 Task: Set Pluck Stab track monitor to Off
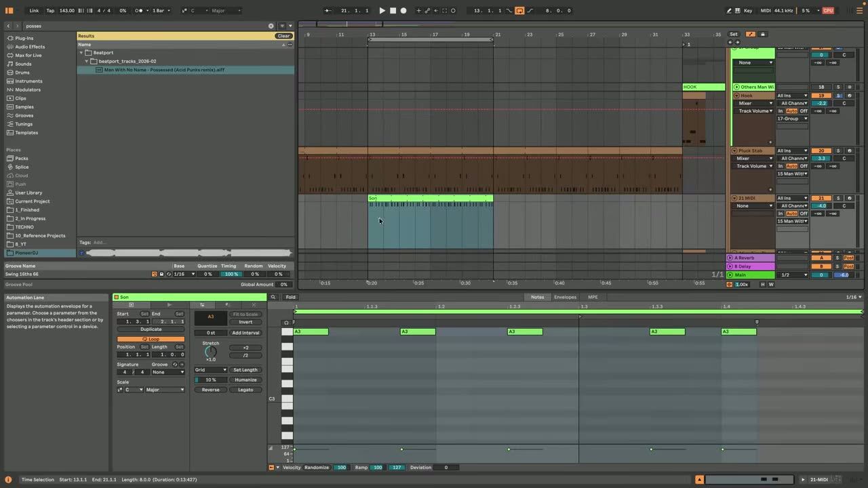tap(804, 166)
